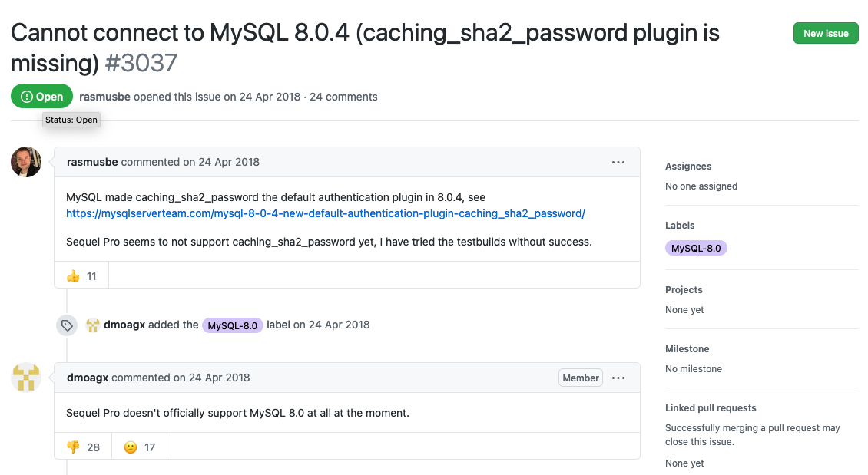Click the issue title text
This screenshot has height=475, width=868.
(x=366, y=48)
